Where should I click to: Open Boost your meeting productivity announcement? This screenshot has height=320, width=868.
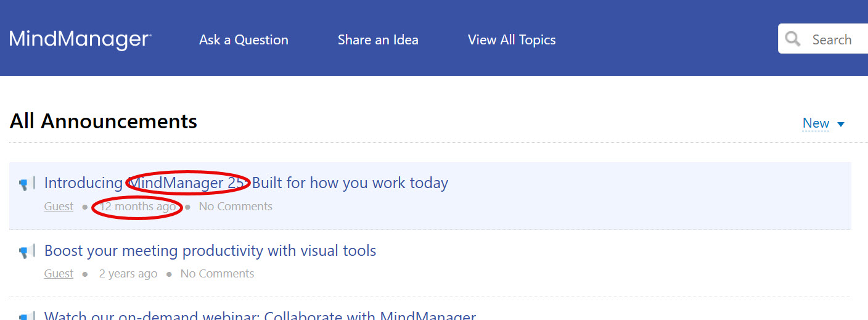tap(210, 251)
